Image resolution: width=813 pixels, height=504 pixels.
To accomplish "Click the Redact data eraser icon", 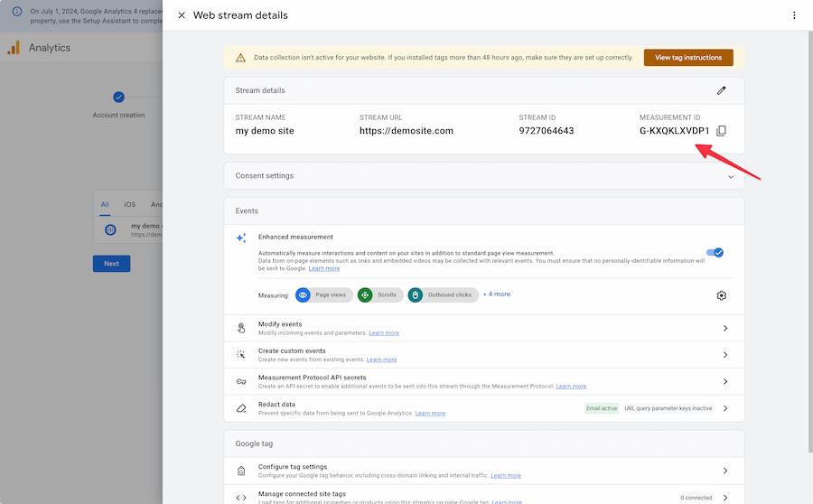I will pyautogui.click(x=241, y=408).
